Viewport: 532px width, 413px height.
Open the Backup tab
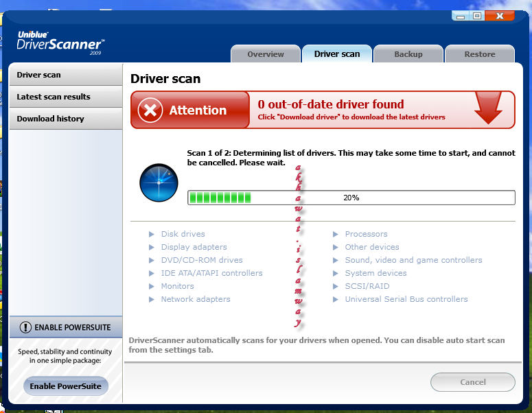(408, 54)
